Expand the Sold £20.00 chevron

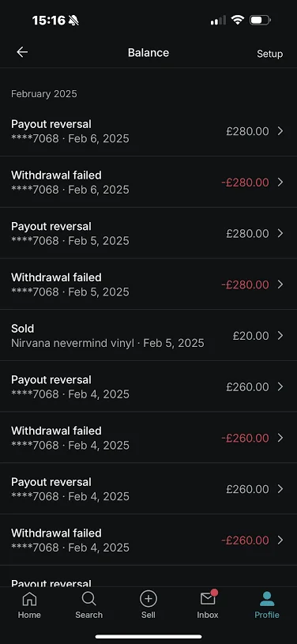coord(280,336)
